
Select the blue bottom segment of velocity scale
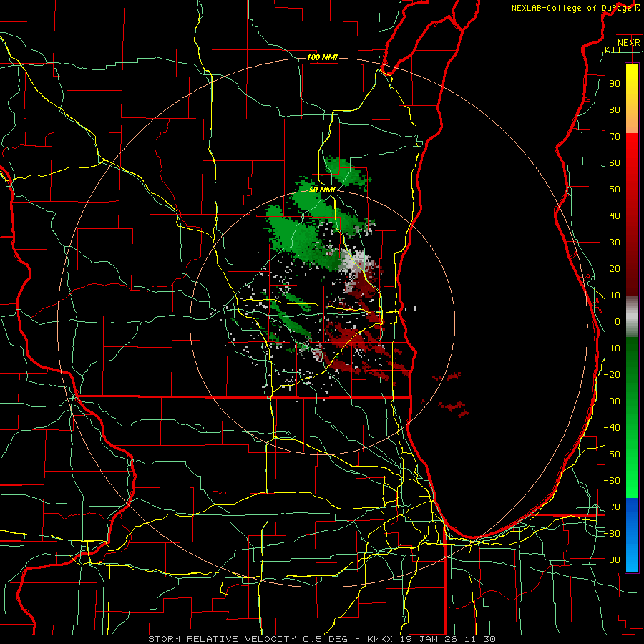[x=632, y=535]
